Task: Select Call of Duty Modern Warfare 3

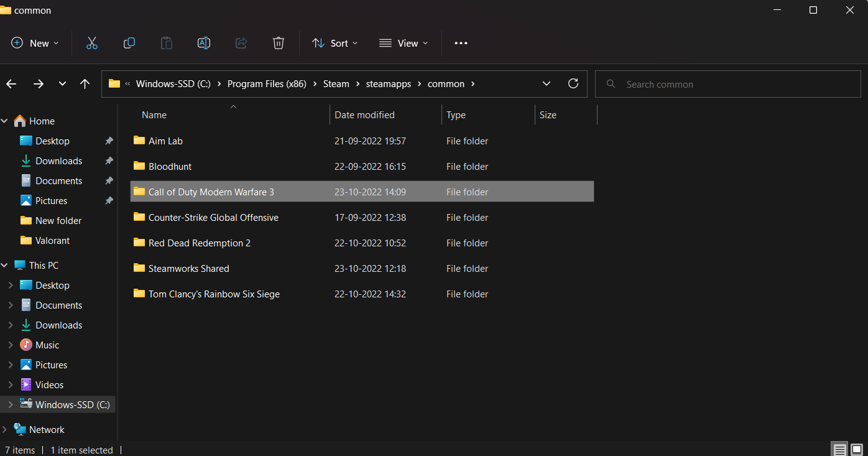Action: (x=362, y=192)
